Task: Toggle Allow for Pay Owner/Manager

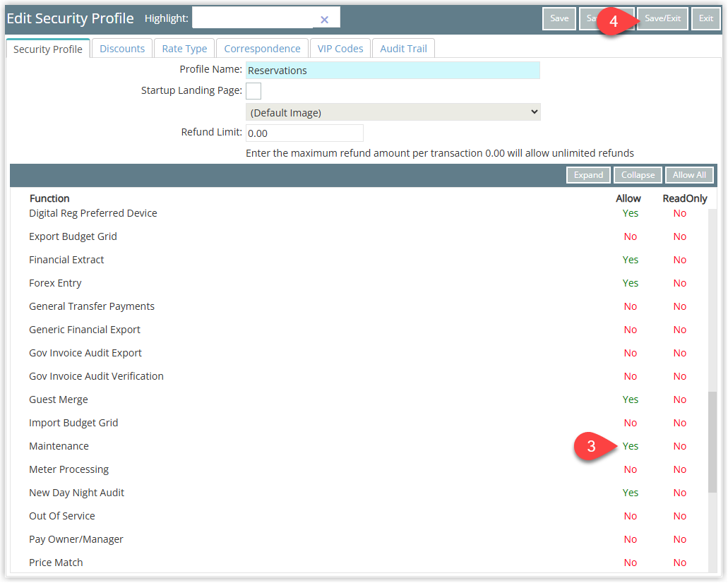Action: click(630, 539)
